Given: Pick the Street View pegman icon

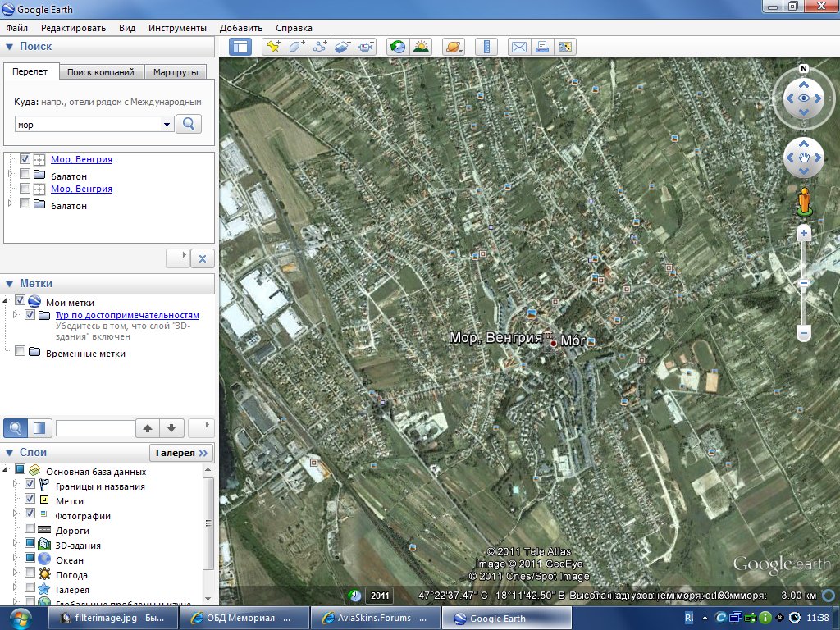Looking at the screenshot, I should 804,203.
